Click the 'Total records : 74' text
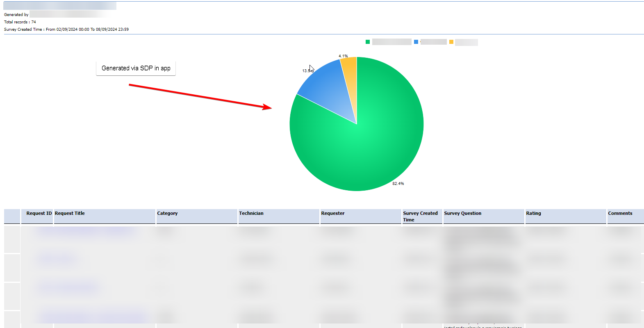 [x=20, y=22]
